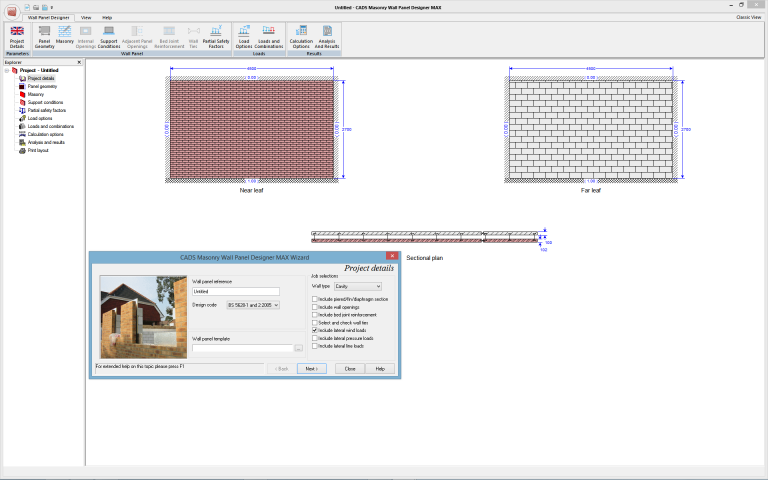Close the Explorer panel

coord(79,62)
